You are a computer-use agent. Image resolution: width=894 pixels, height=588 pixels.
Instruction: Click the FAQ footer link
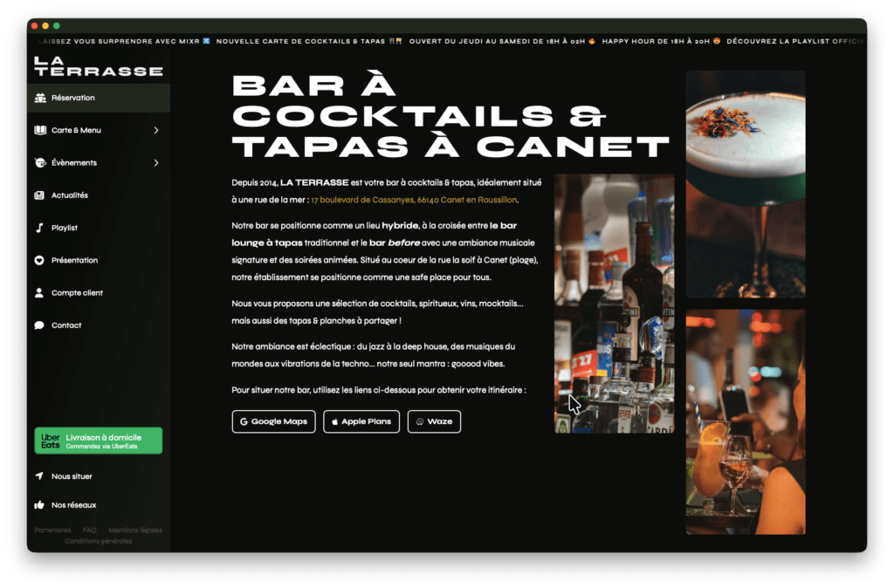coord(89,530)
